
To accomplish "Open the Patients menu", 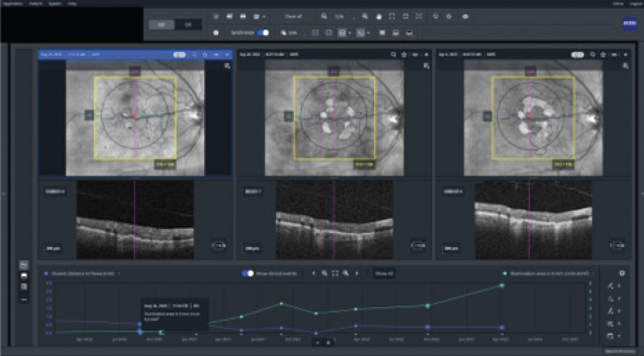I will [x=36, y=3].
